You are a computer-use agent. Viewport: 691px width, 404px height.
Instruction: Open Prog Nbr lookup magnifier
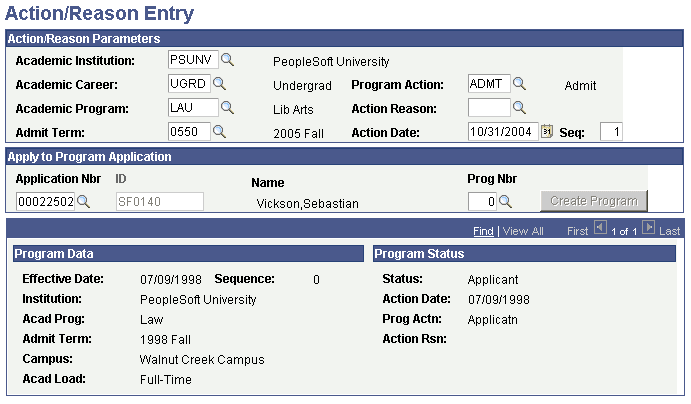(504, 202)
